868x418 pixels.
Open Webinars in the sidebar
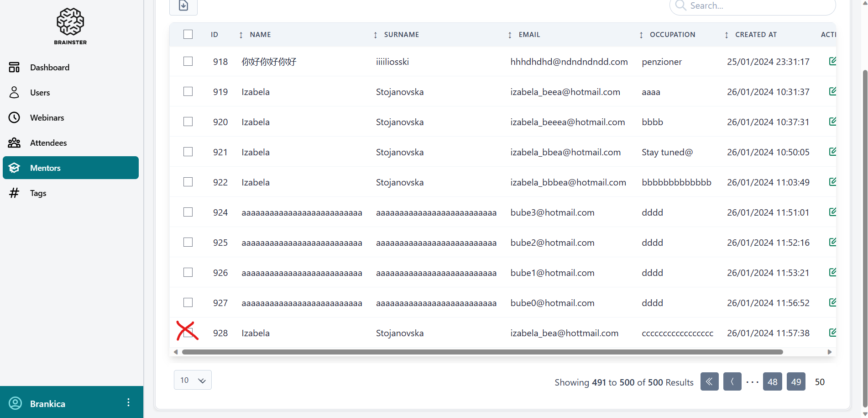pyautogui.click(x=47, y=118)
